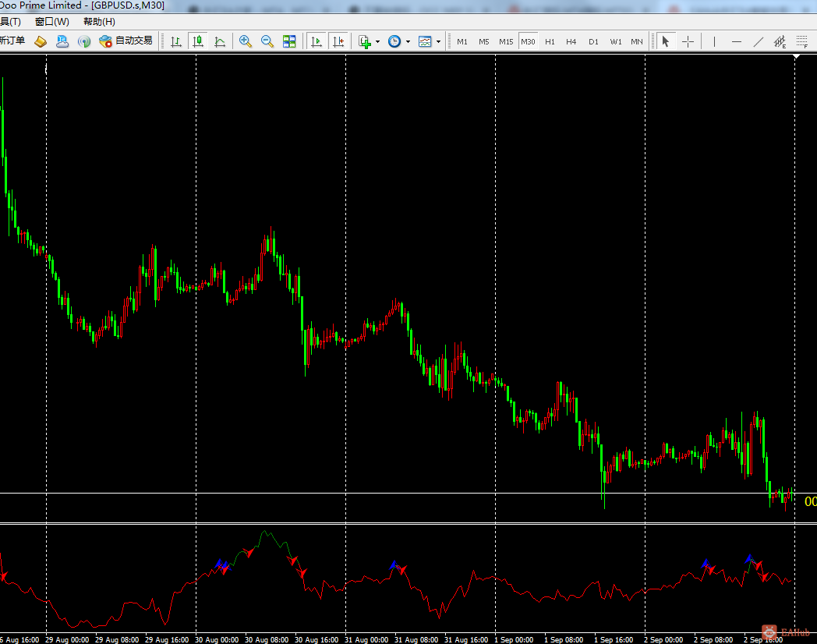Select the MN timeframe
817x644 pixels.
click(x=637, y=41)
